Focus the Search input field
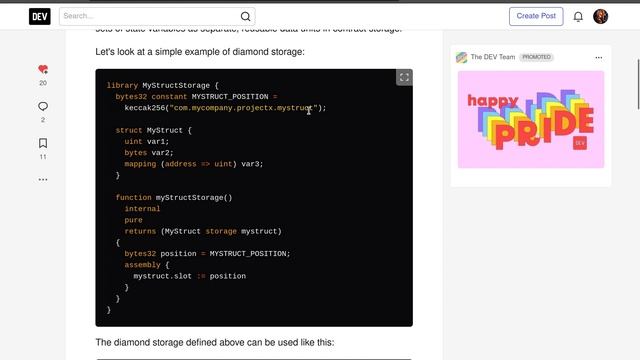Viewport: 640px width, 360px height. pos(157,16)
